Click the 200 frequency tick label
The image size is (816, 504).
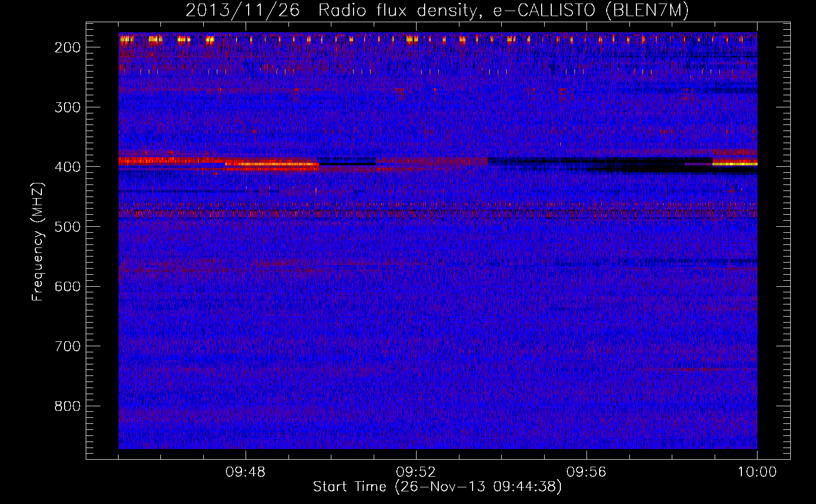pos(67,47)
